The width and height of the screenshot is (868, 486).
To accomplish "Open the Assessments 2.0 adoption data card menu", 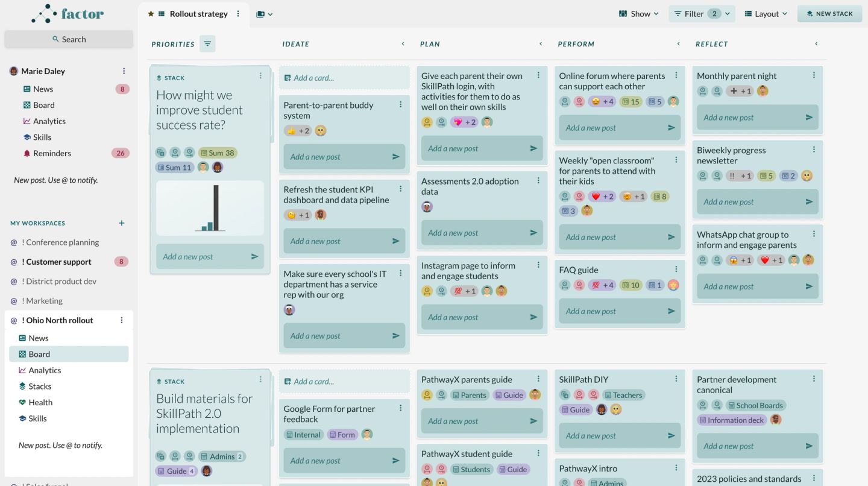I will click(x=538, y=181).
